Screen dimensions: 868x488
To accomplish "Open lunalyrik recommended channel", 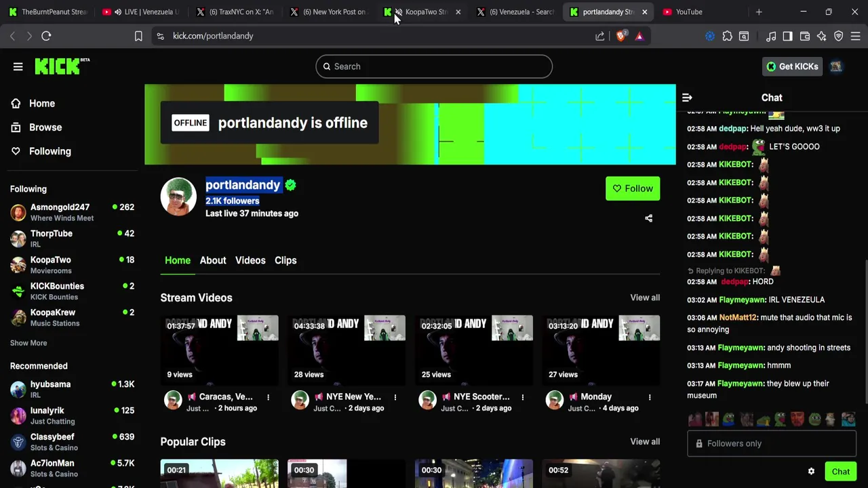I will point(72,415).
